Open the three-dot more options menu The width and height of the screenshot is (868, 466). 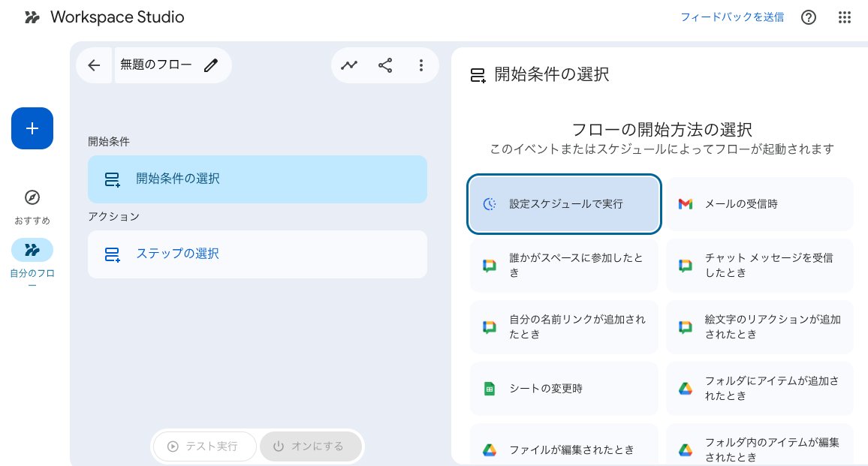421,65
